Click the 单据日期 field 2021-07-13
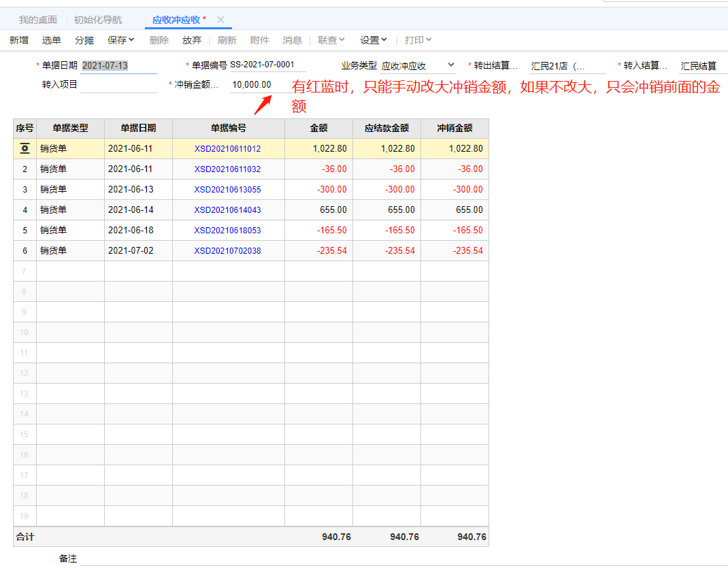The height and width of the screenshot is (570, 728). 119,66
